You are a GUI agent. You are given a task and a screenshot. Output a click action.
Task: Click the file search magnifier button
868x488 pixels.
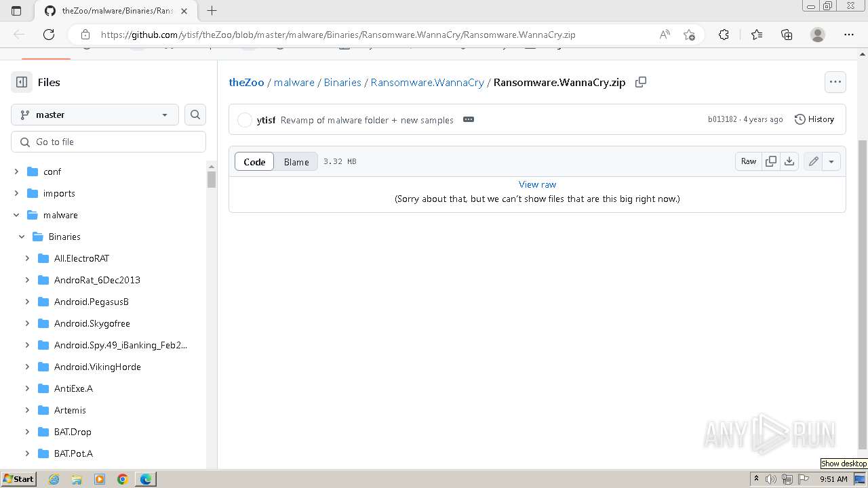click(195, 115)
